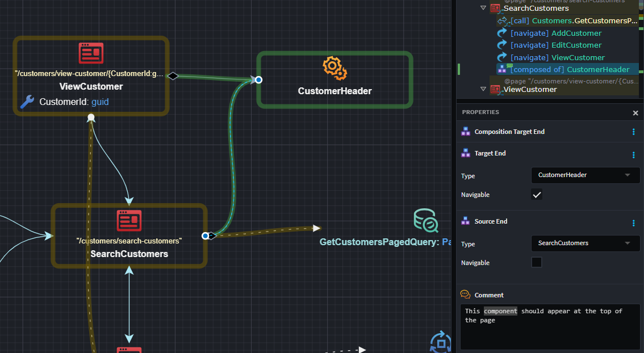The image size is (644, 353).
Task: Click inside the Comment text box
Action: [550, 327]
